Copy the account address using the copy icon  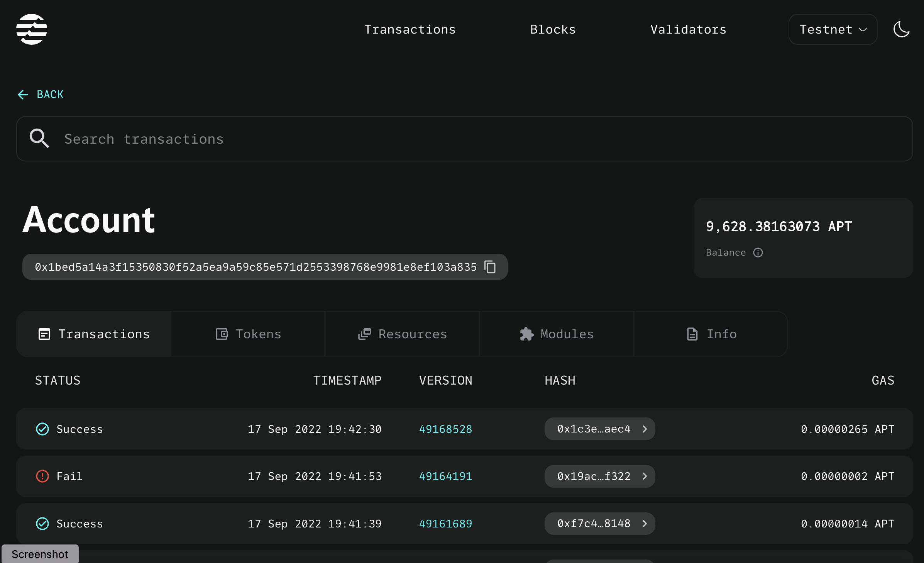click(490, 267)
